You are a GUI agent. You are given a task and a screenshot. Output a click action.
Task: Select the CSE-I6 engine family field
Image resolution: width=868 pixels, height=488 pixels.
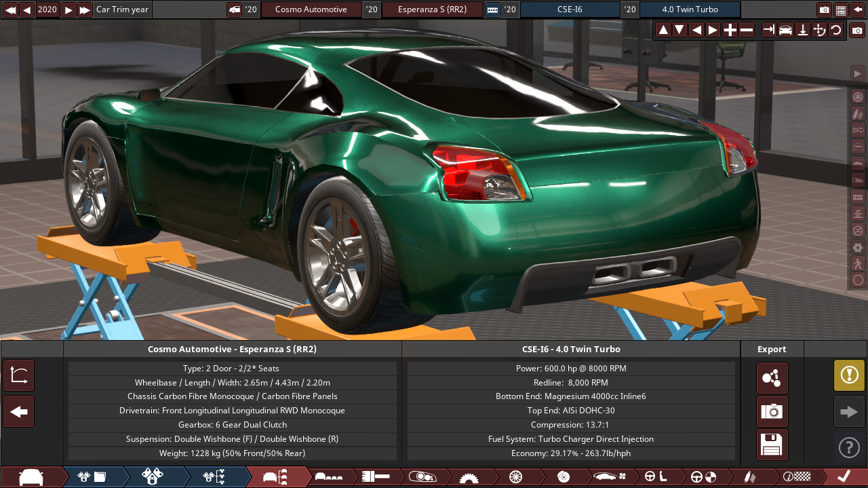(570, 10)
